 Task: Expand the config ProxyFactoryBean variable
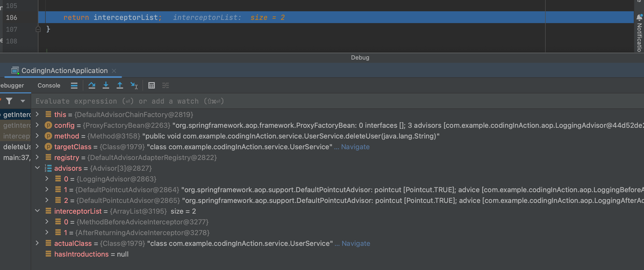pos(37,125)
